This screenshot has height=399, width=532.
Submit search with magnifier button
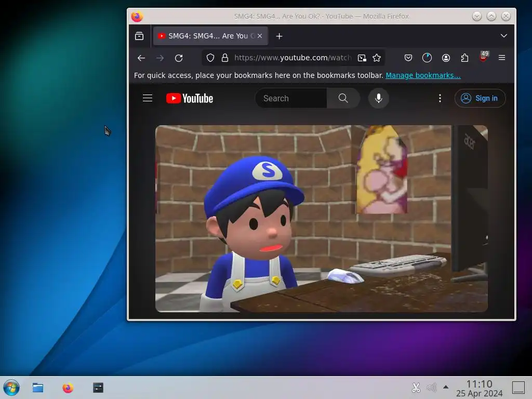pos(343,98)
